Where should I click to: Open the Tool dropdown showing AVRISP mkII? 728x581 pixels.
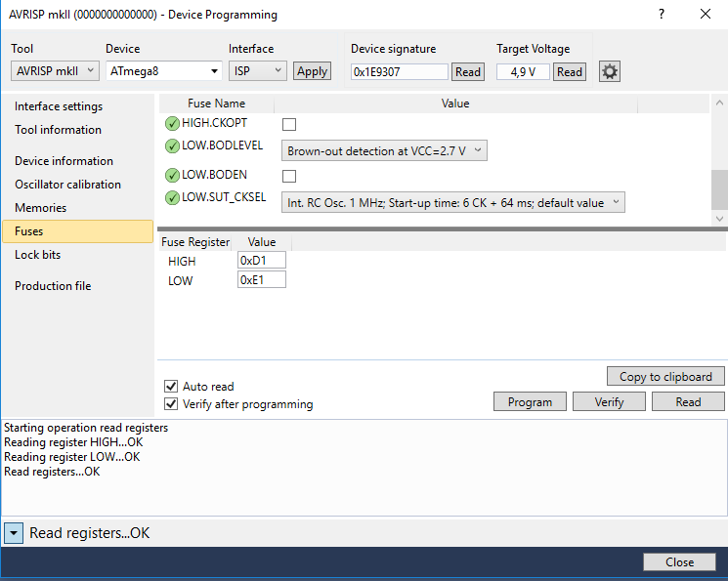point(56,71)
